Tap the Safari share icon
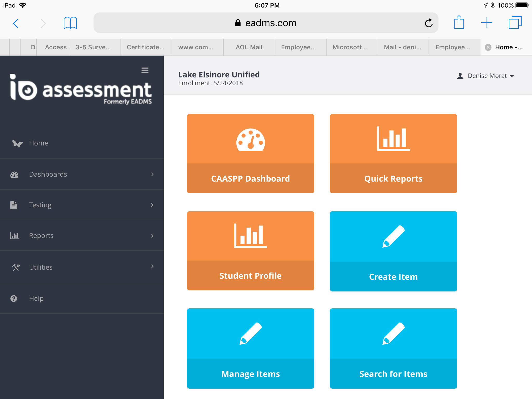The width and height of the screenshot is (532, 399). [459, 23]
